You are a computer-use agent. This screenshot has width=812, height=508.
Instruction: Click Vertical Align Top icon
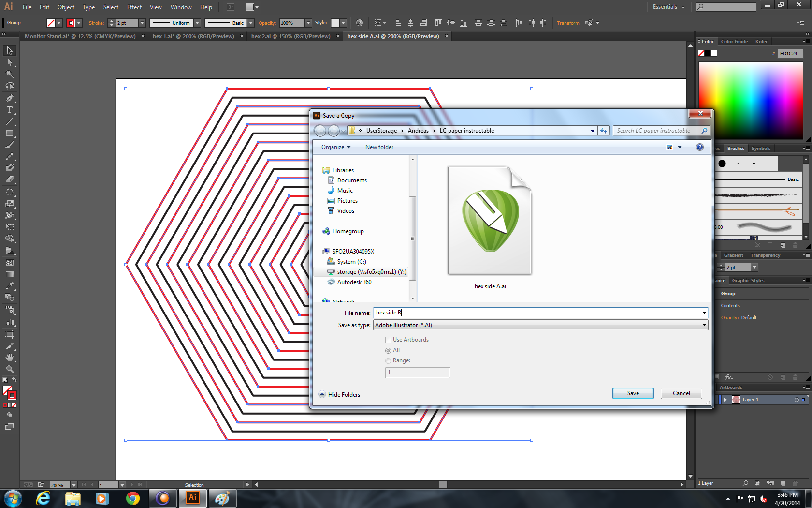pyautogui.click(x=438, y=23)
